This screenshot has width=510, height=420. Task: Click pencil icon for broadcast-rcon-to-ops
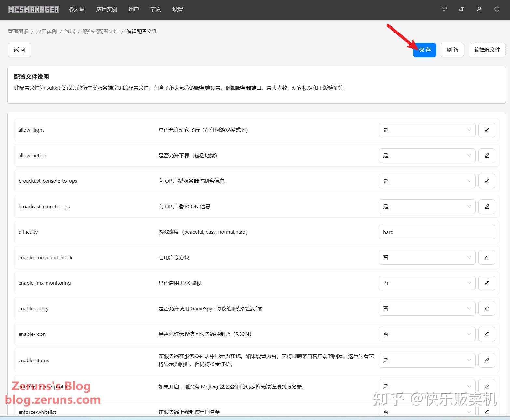click(487, 206)
